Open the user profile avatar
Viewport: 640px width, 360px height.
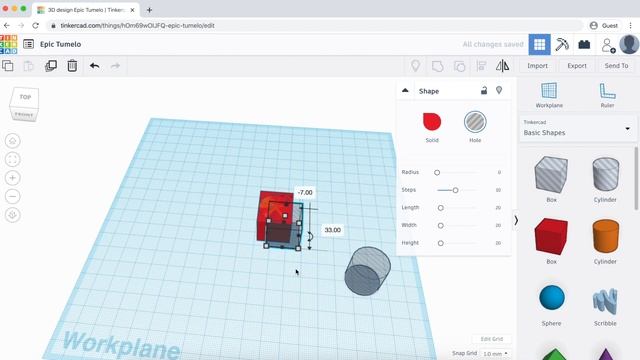point(629,44)
